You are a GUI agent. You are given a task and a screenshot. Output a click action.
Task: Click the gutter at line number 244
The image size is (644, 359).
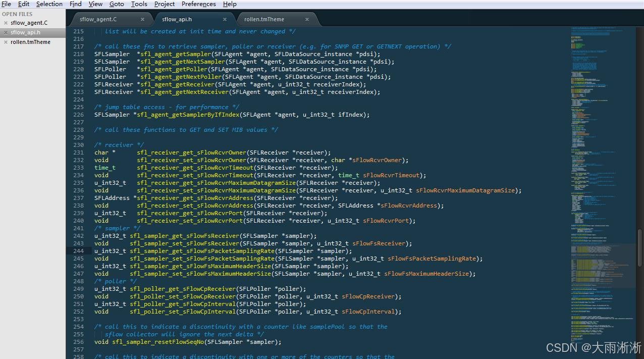tap(78, 251)
